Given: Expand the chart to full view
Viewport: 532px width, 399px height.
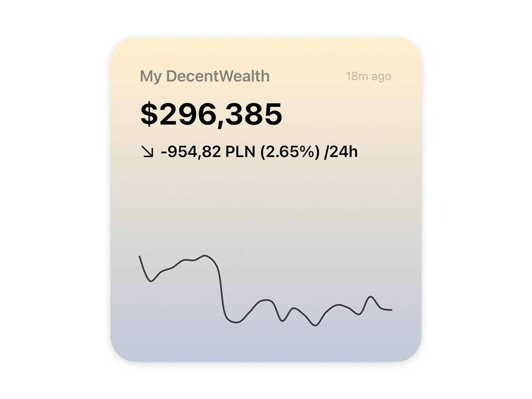Looking at the screenshot, I should pyautogui.click(x=266, y=293).
